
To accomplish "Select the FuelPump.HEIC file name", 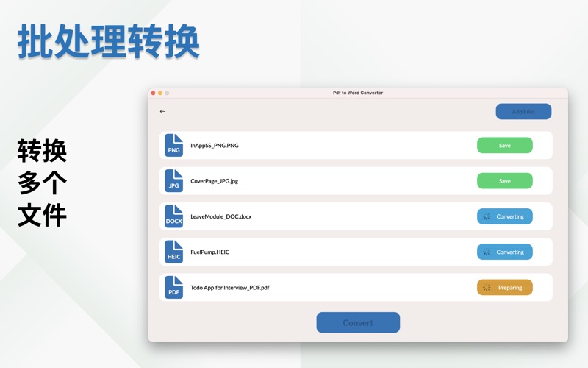I will (x=209, y=252).
